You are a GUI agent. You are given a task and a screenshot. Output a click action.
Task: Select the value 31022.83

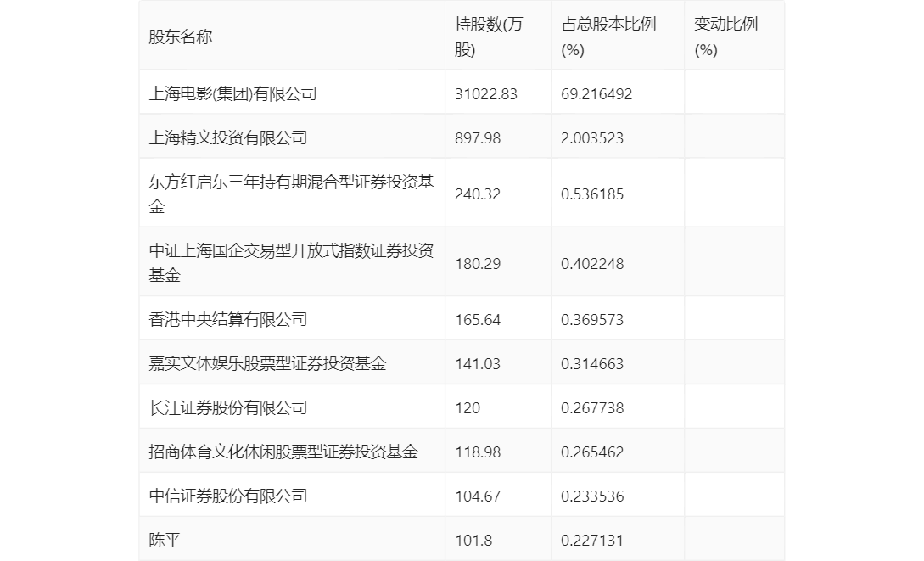tap(485, 93)
